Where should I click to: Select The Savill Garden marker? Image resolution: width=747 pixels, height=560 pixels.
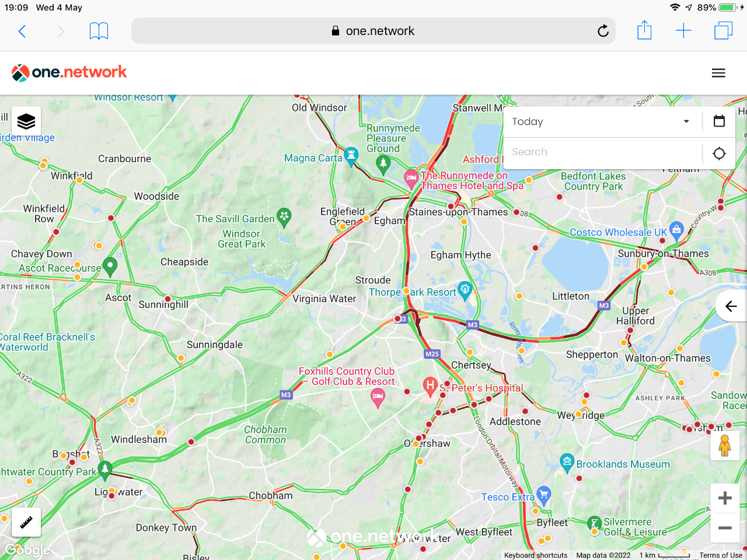point(284,217)
